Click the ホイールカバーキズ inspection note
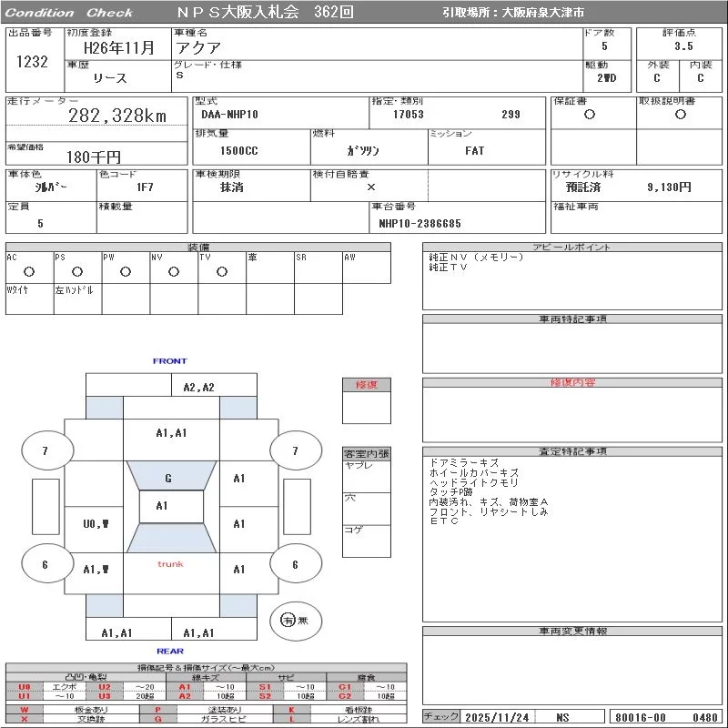The image size is (728, 728). point(474,472)
